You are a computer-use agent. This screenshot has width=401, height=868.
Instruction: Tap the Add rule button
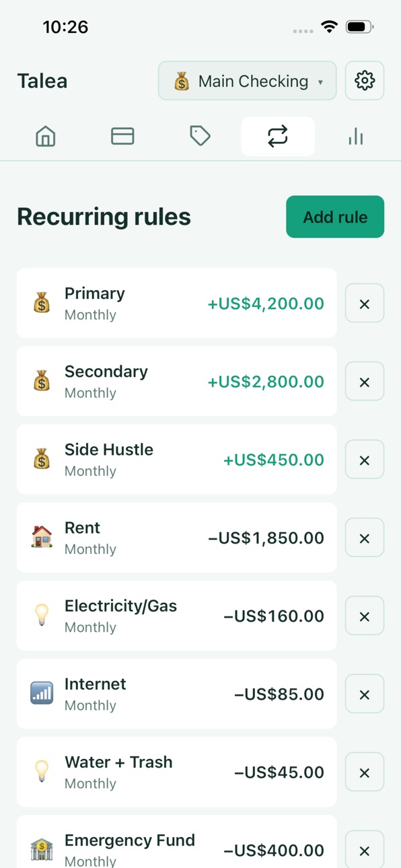(335, 217)
